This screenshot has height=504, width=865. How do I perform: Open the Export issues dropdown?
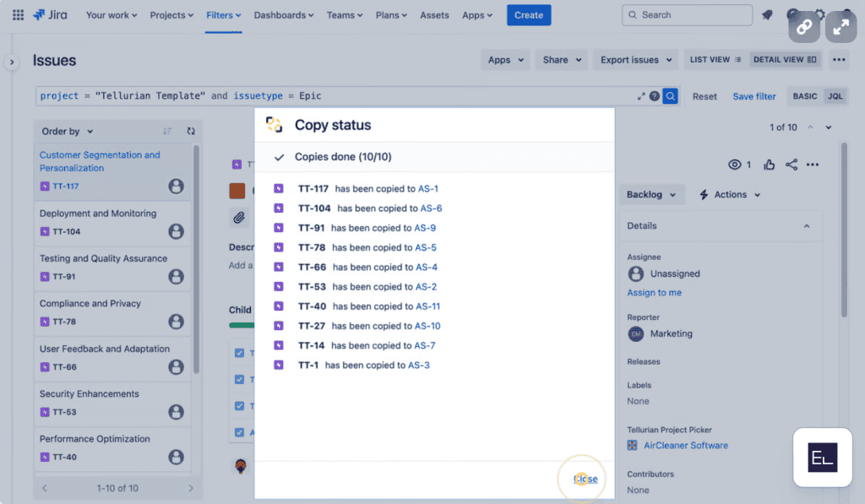[636, 60]
